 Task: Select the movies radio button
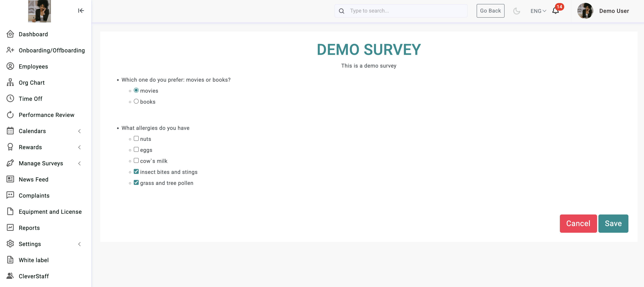tap(136, 90)
